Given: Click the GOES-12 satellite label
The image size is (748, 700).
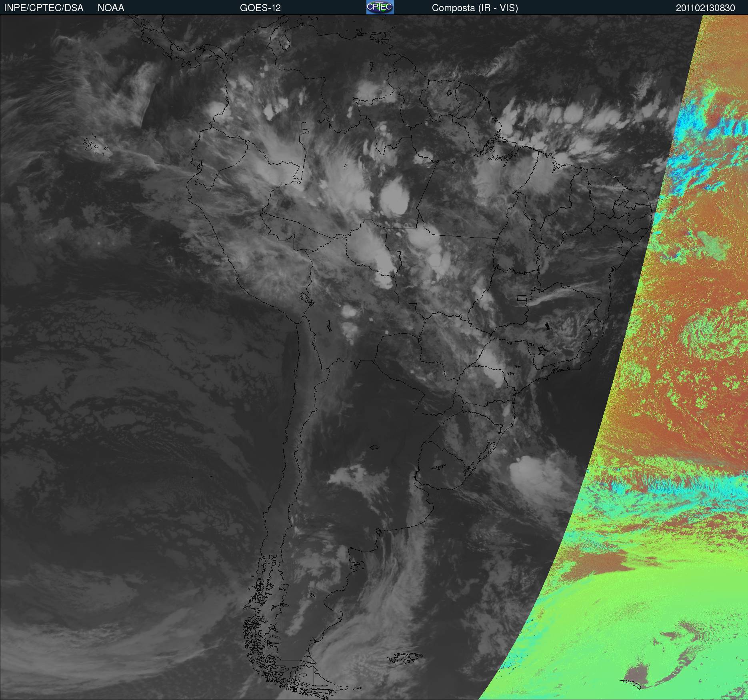Looking at the screenshot, I should pos(260,8).
